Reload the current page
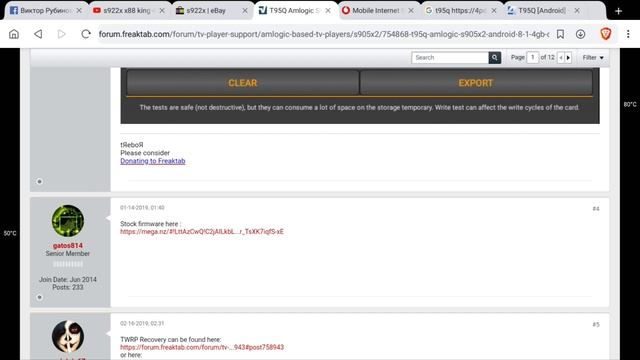The height and width of the screenshot is (360, 640). point(86,34)
